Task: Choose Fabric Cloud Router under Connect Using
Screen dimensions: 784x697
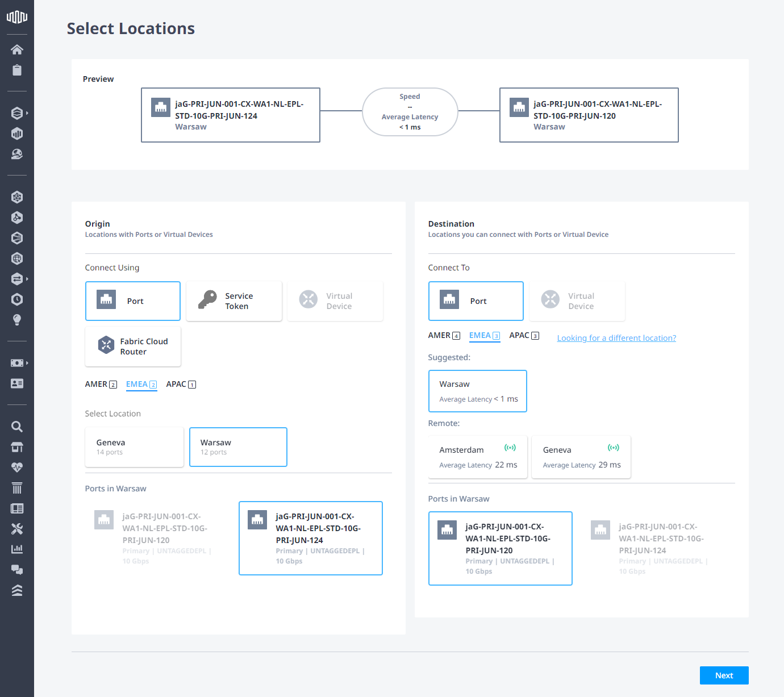Action: (x=133, y=347)
